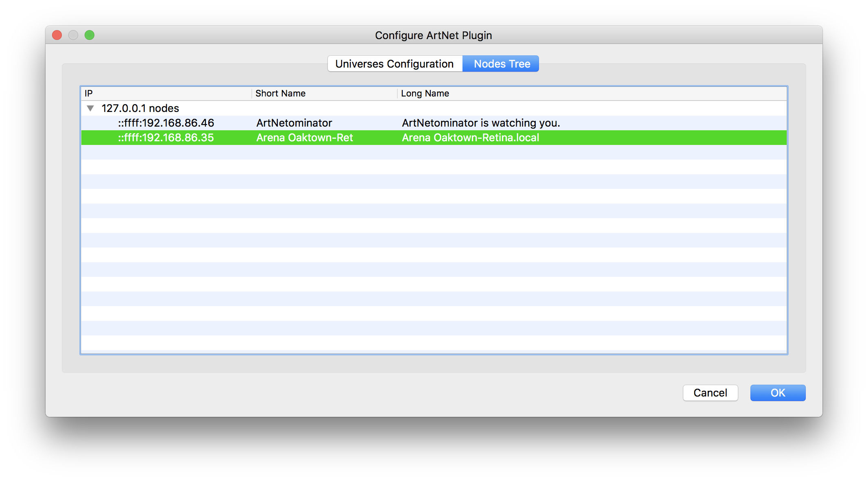The width and height of the screenshot is (868, 482).
Task: Collapse the 127.0.0.1 nodes tree group
Action: pyautogui.click(x=90, y=108)
